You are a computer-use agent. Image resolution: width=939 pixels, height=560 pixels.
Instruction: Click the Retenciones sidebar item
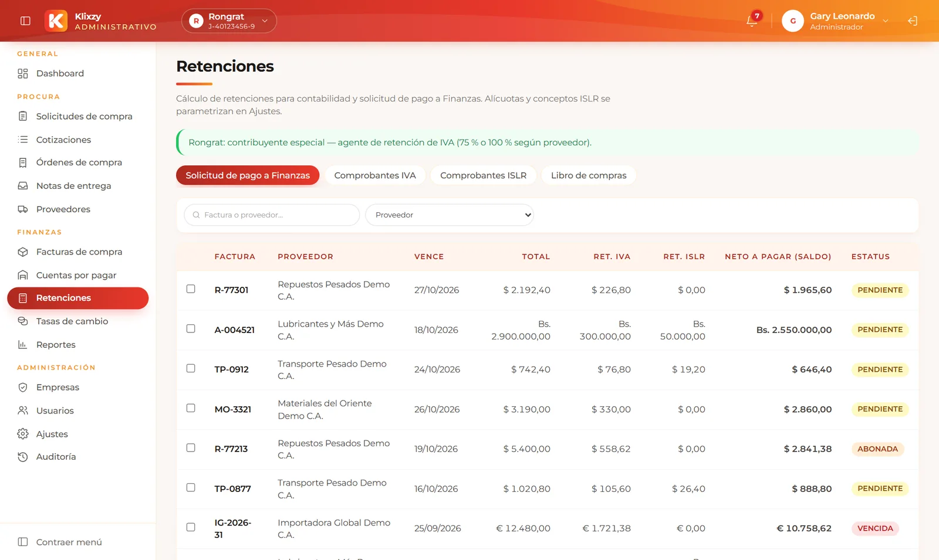(77, 298)
